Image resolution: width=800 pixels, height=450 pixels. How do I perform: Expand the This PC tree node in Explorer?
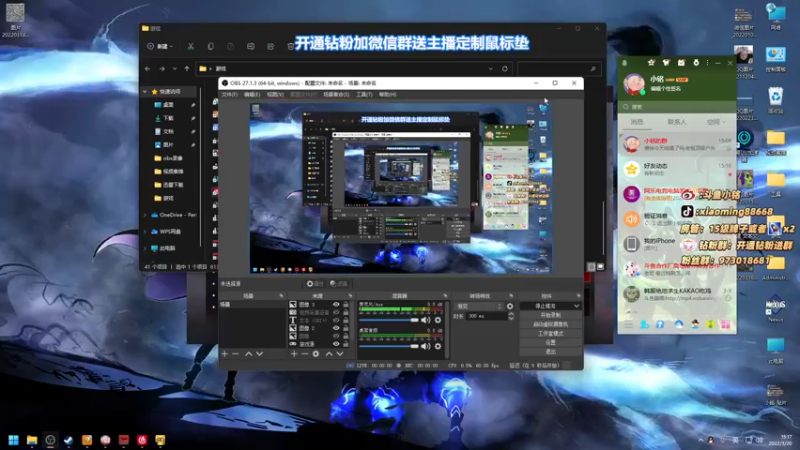click(145, 248)
